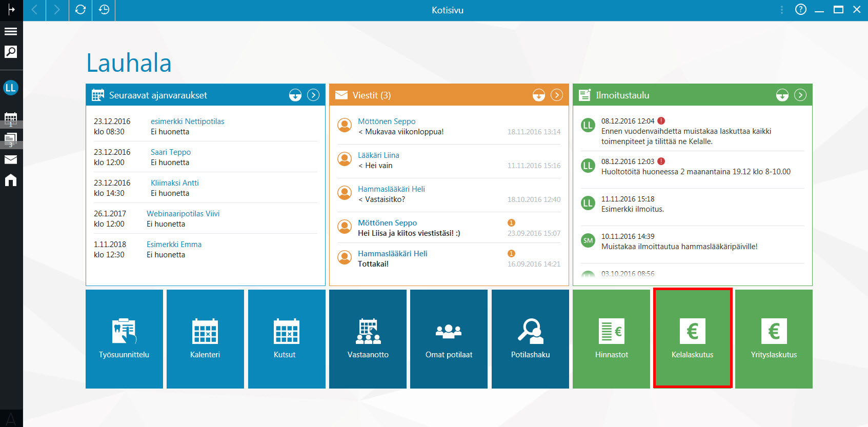Open the history clock icon in top bar
868x427 pixels.
pyautogui.click(x=104, y=10)
